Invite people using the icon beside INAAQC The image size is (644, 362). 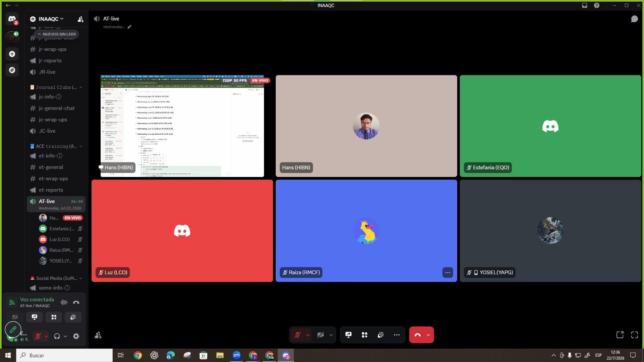pos(80,19)
